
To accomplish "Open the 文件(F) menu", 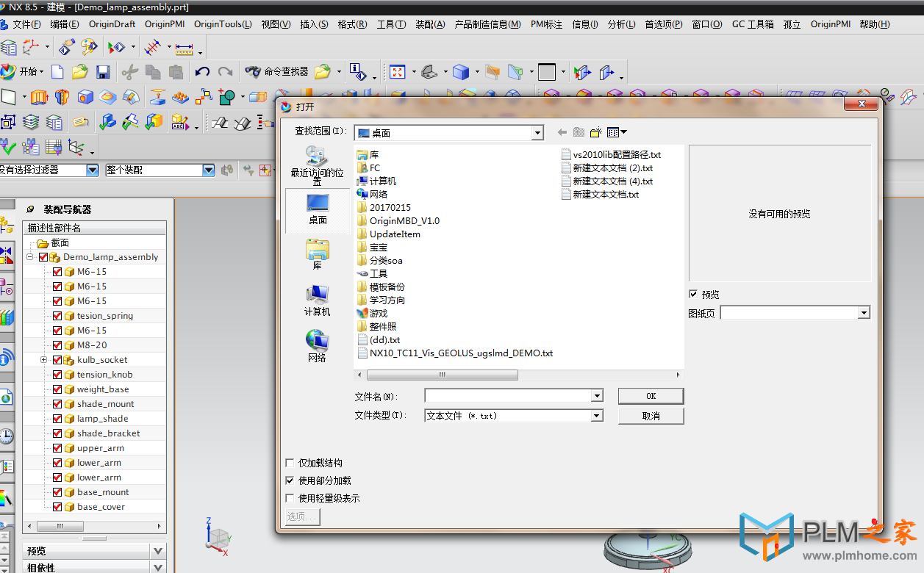I will [x=26, y=24].
